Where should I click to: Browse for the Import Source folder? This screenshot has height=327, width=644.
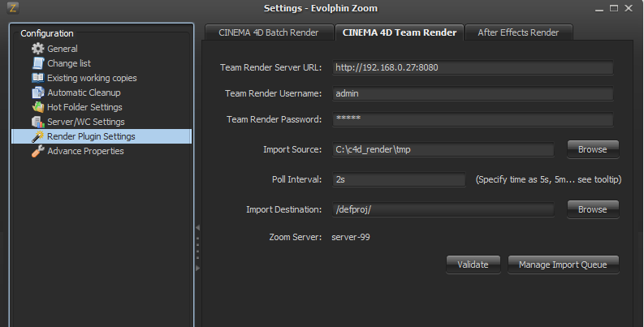click(x=593, y=149)
